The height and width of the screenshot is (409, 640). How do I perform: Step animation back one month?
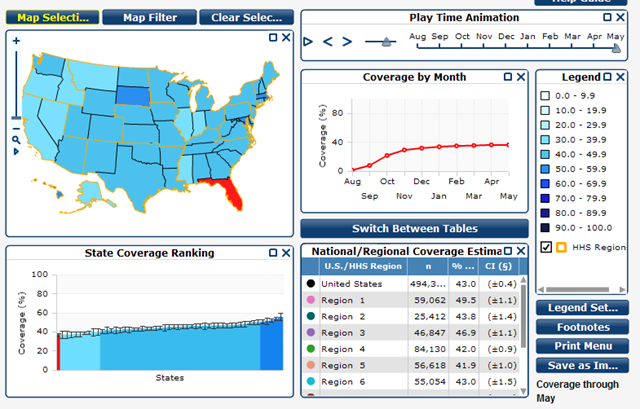pos(327,42)
